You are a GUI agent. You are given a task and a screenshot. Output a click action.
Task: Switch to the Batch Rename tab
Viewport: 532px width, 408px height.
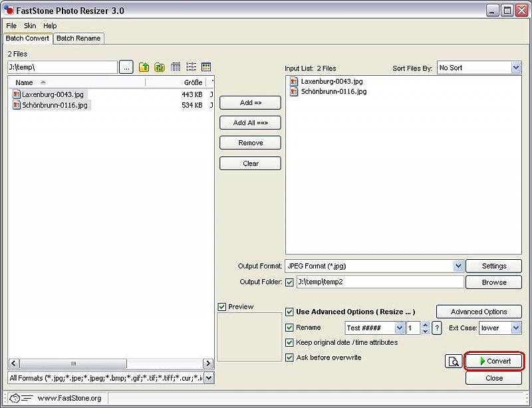point(78,39)
